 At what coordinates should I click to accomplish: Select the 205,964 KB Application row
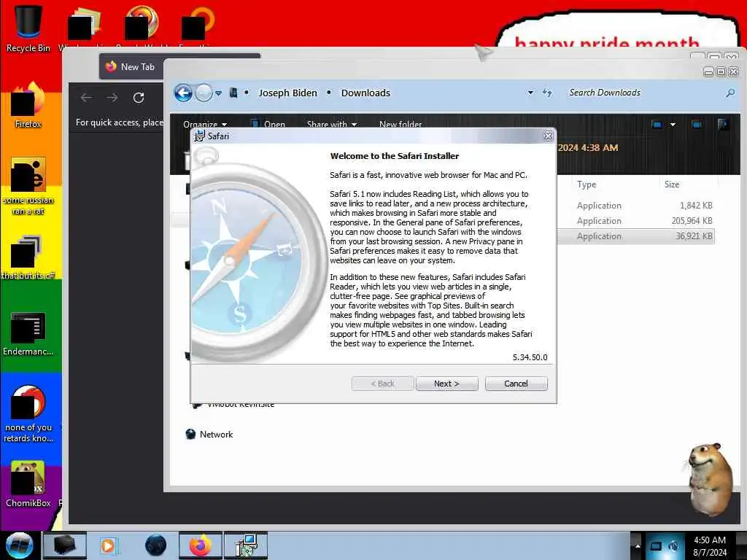tap(636, 220)
